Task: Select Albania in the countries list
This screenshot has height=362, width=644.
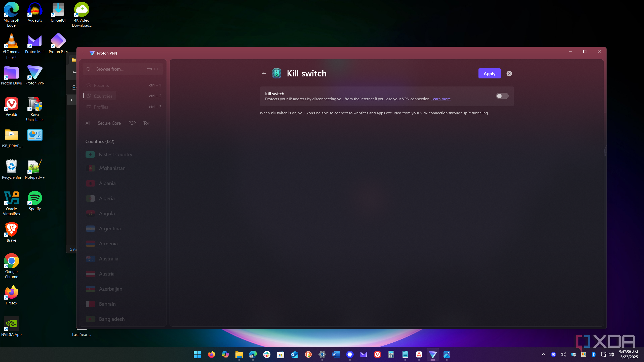Action: point(123,183)
